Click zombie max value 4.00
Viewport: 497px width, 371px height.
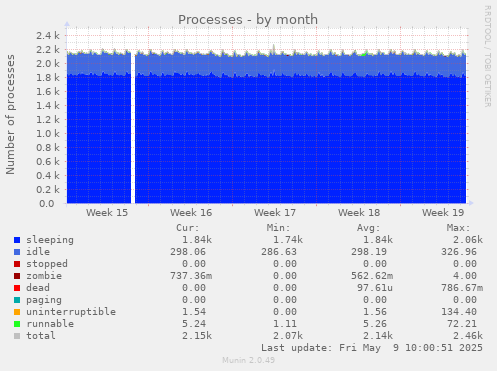pos(465,276)
